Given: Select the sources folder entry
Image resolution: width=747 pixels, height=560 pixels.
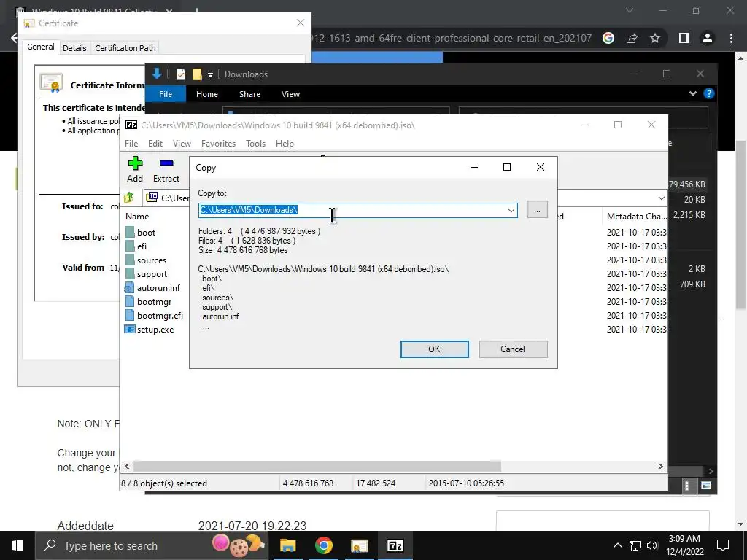Looking at the screenshot, I should tap(152, 260).
